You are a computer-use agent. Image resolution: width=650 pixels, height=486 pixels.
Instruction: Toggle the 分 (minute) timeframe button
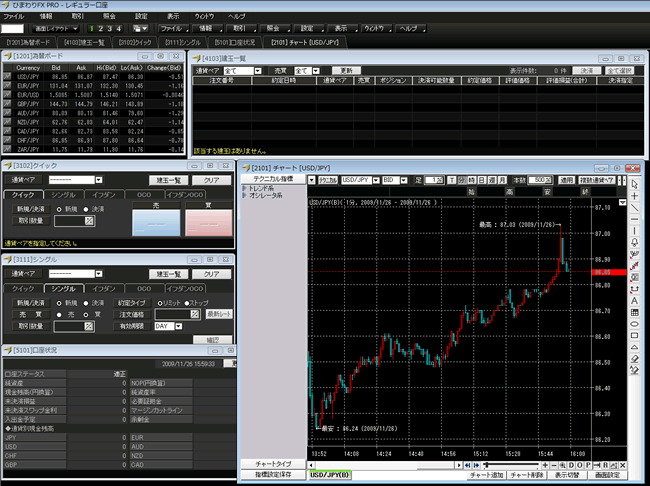461,180
